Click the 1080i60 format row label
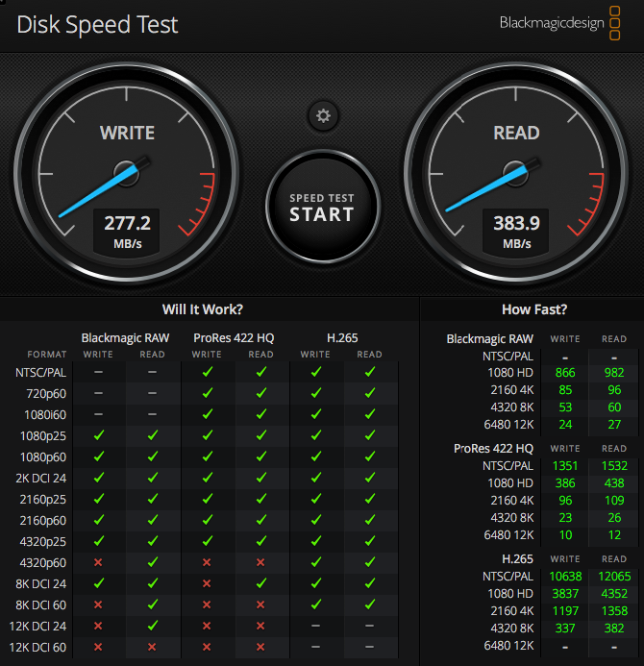 point(45,414)
